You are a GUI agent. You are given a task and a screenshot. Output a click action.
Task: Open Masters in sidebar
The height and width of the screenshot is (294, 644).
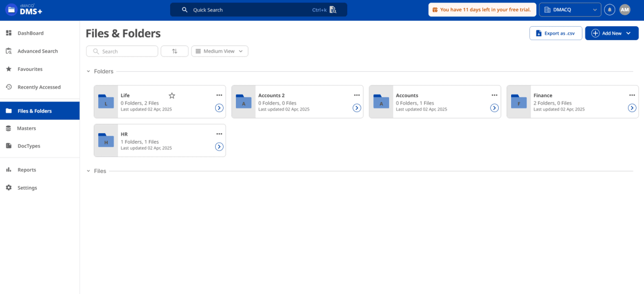coord(40,128)
